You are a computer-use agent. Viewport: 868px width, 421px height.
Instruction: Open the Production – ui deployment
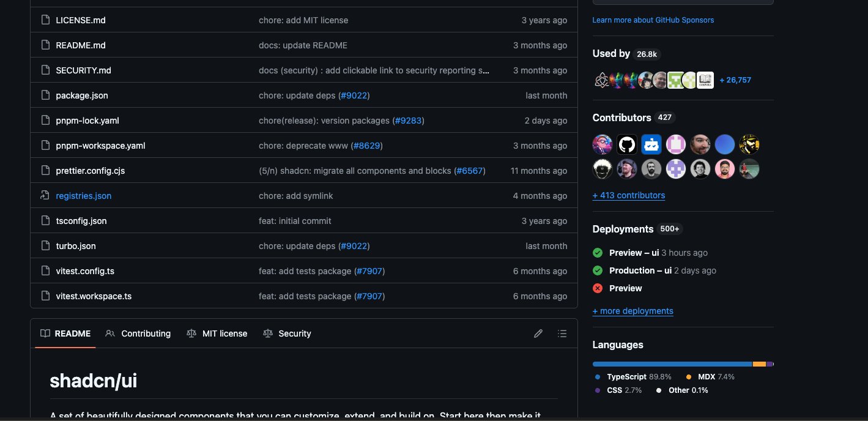(x=640, y=270)
